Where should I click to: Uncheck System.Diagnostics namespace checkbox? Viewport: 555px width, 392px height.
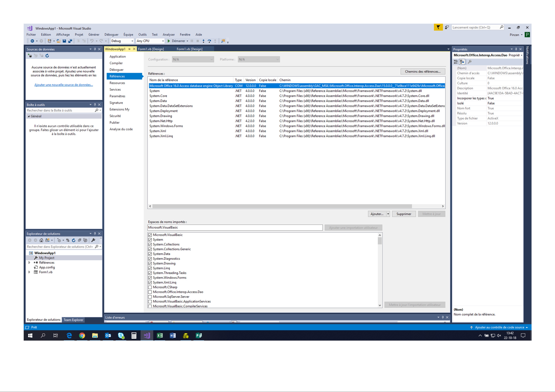point(150,259)
